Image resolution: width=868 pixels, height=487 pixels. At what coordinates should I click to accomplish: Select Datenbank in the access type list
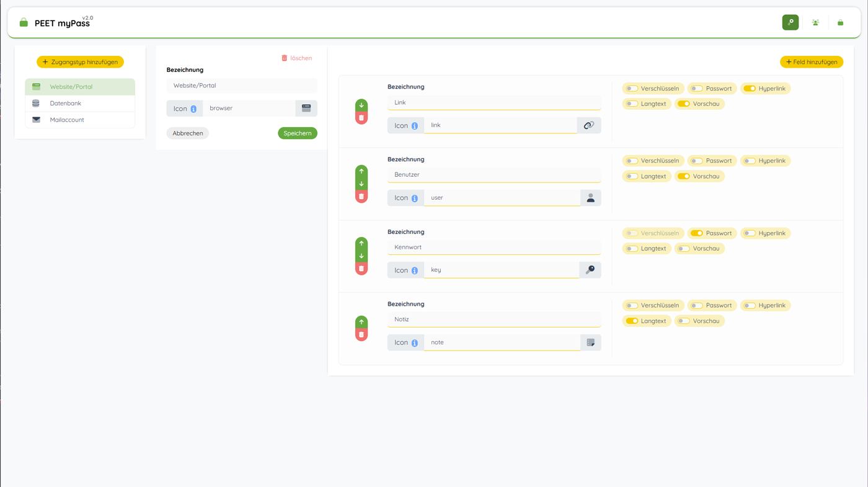tap(65, 104)
